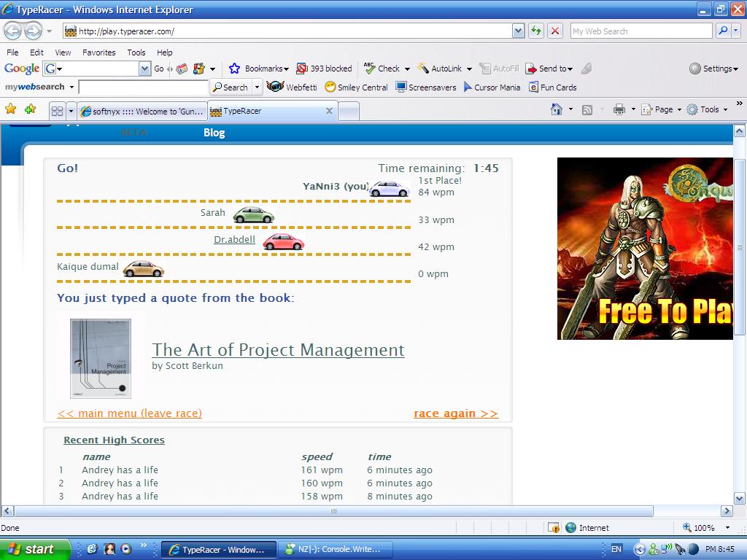Open The Art of Project Management link
747x560 pixels.
pos(278,350)
